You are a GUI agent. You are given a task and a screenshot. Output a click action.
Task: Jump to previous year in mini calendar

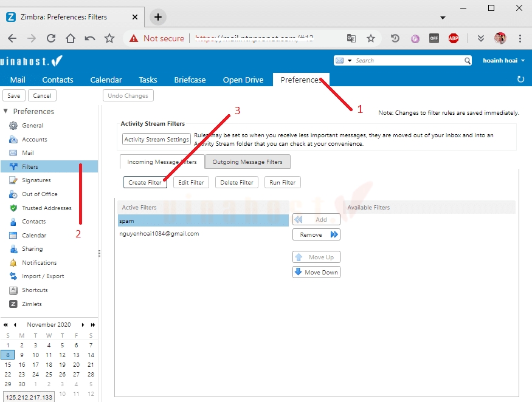(5, 325)
